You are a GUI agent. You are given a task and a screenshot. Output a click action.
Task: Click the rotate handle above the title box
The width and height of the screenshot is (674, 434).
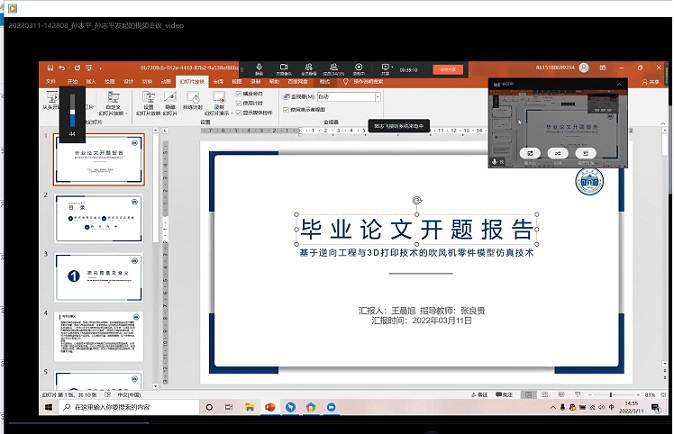(x=417, y=200)
